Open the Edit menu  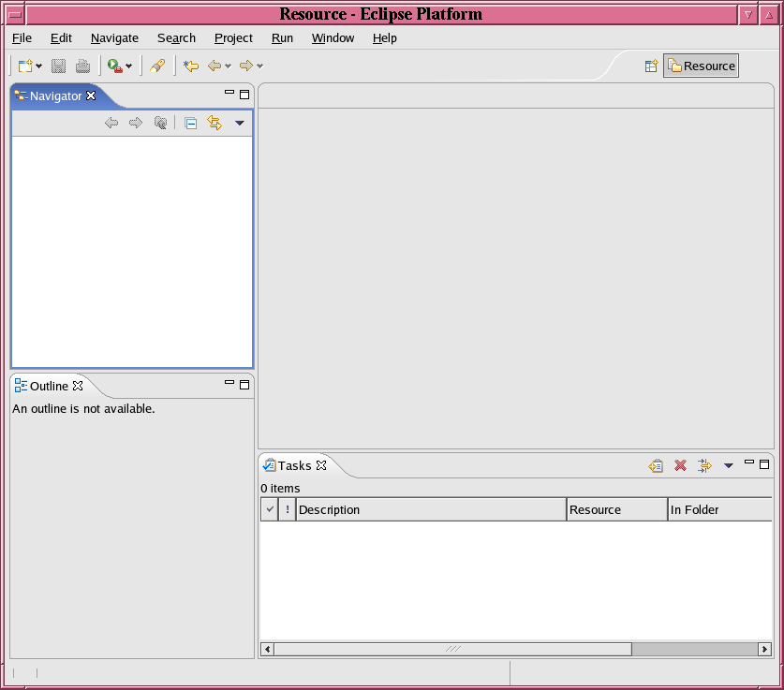click(61, 38)
